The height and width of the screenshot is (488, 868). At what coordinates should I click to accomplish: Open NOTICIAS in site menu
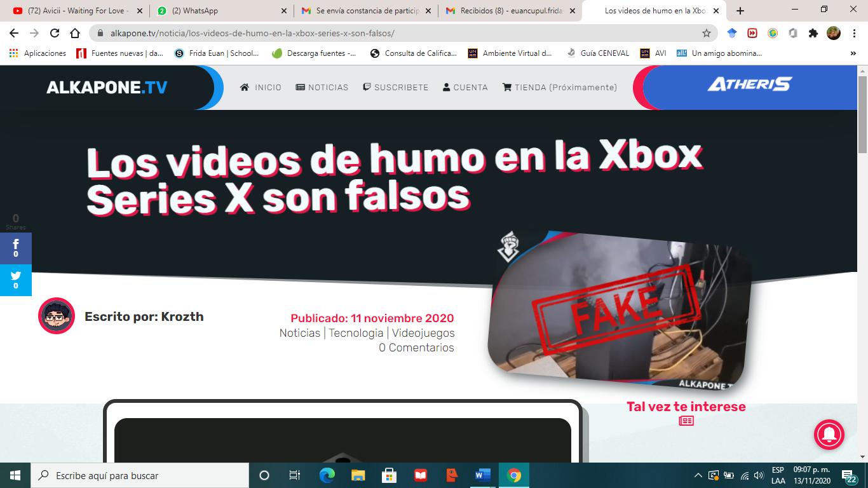pos(322,88)
